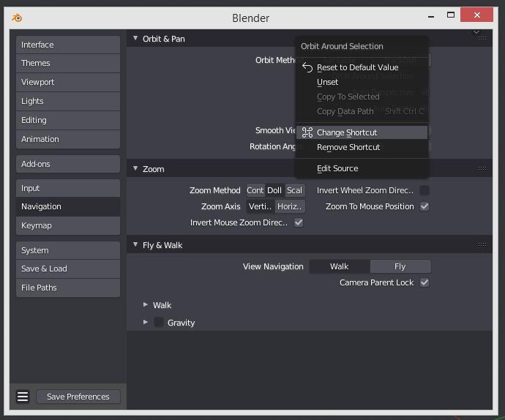Image resolution: width=505 pixels, height=420 pixels.
Task: Open the Viewport preferences tab
Action: click(x=68, y=82)
